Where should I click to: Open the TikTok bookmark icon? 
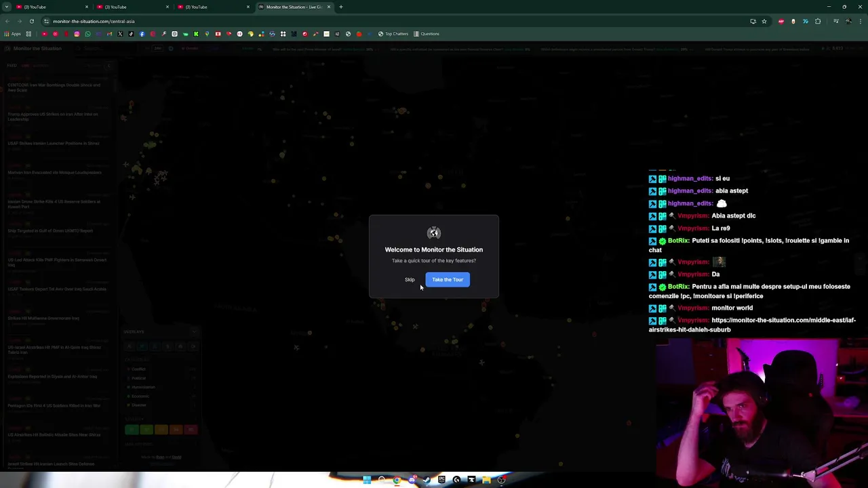coord(131,34)
